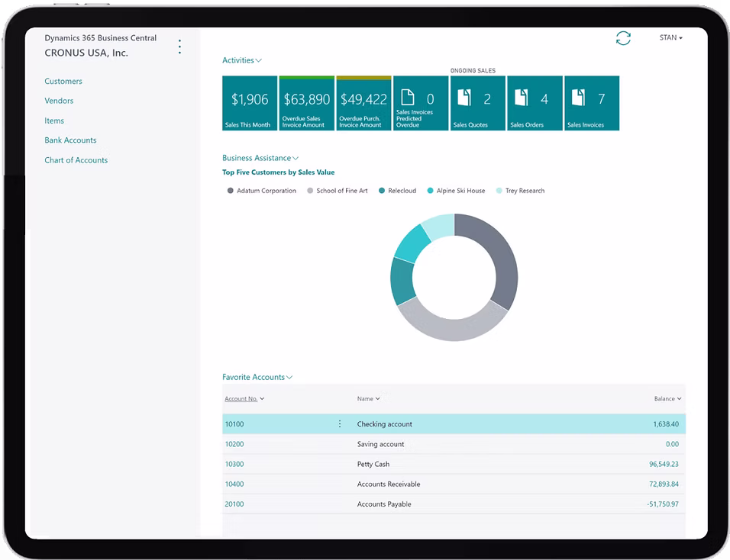Click the 1,638.40 balance value
730x560 pixels.
666,424
